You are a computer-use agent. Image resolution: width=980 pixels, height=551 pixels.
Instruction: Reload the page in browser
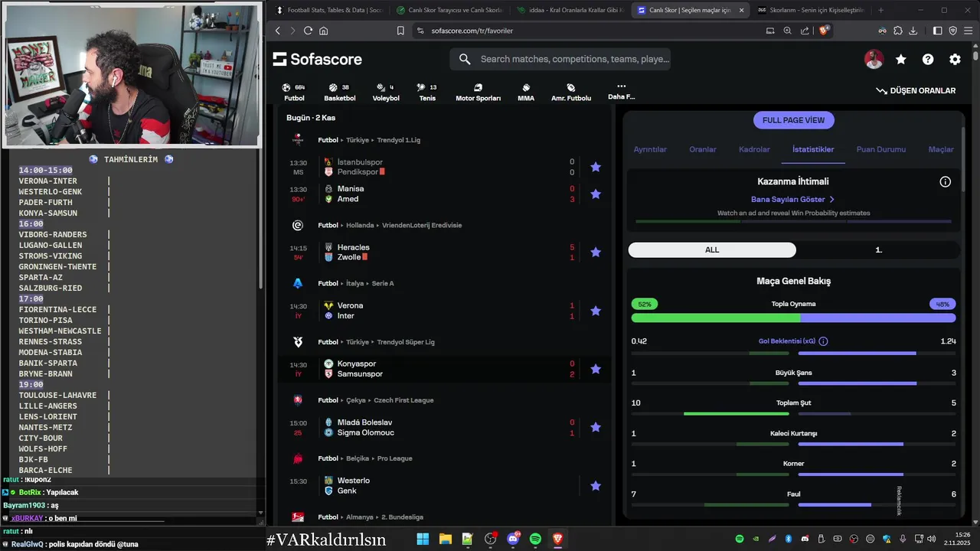[x=308, y=31]
